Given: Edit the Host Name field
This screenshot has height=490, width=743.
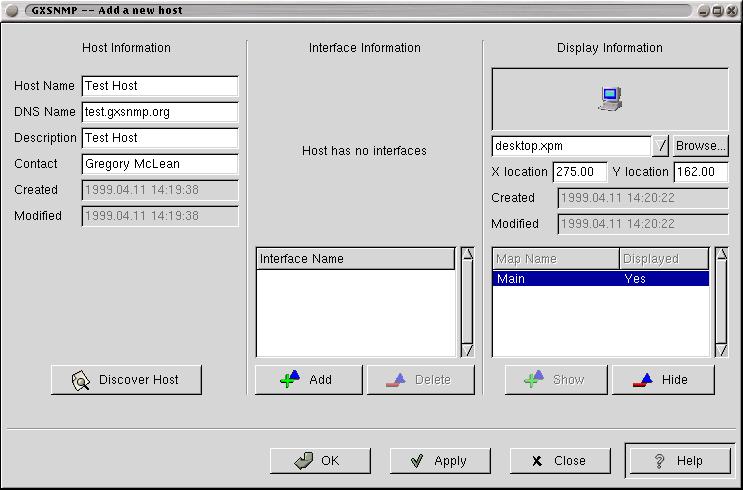Looking at the screenshot, I should click(160, 86).
